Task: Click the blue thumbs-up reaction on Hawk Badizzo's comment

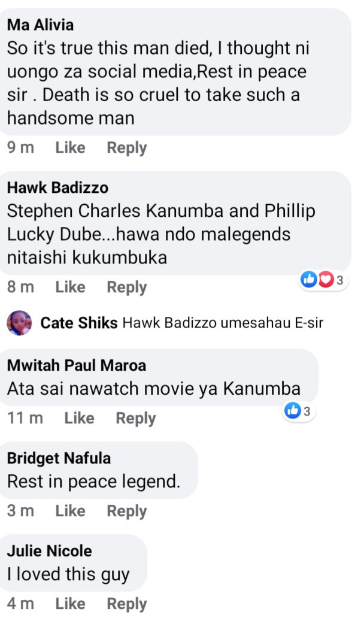Action: [x=309, y=280]
